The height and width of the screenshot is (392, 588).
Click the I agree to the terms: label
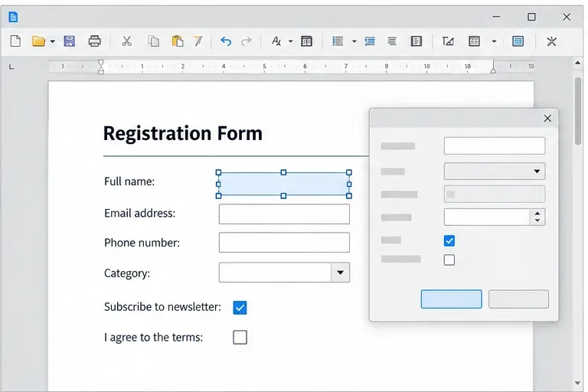[x=153, y=337]
